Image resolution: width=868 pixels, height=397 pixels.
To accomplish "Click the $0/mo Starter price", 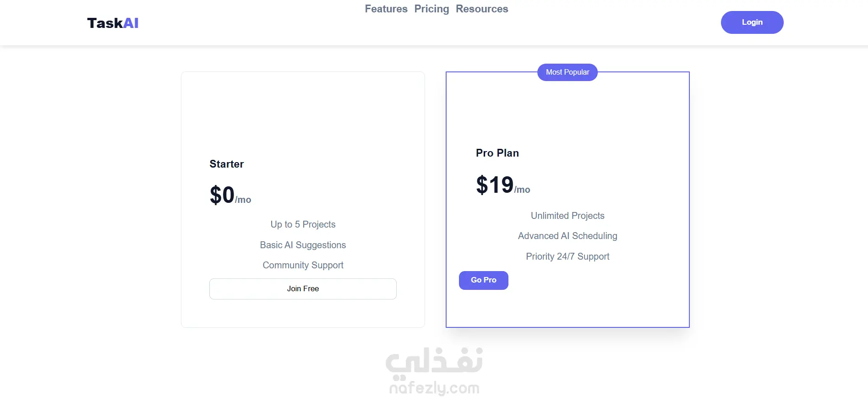I will [x=230, y=196].
